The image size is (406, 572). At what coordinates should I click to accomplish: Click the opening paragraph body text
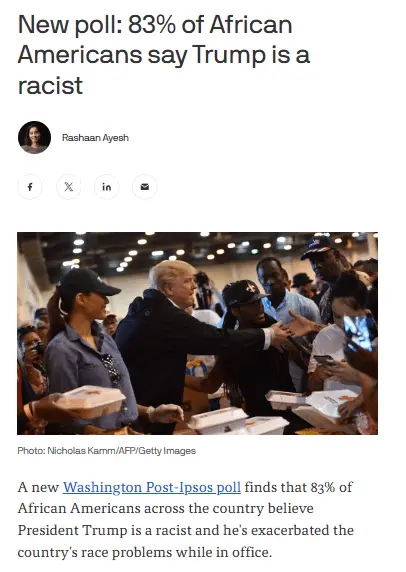pos(185,519)
